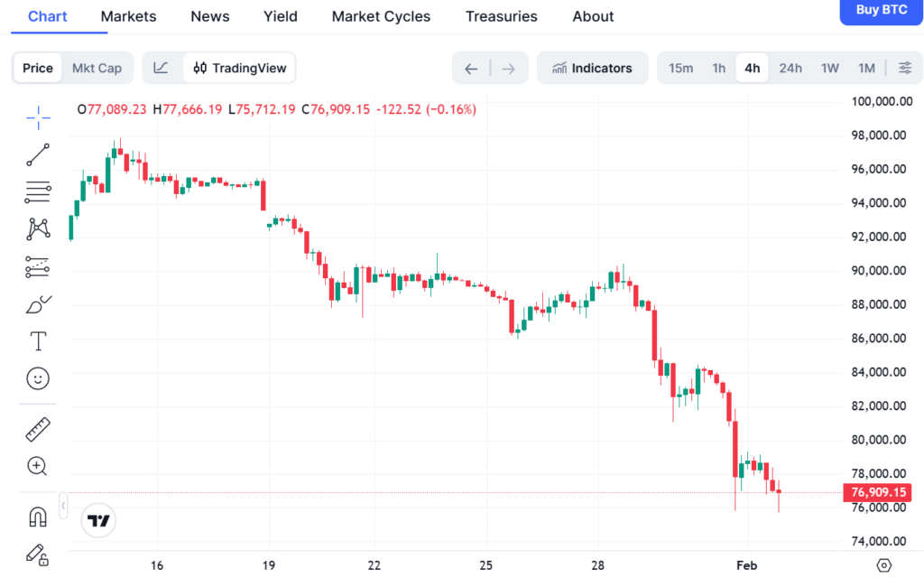Open the Markets tab
This screenshot has height=587, width=924.
tap(128, 16)
